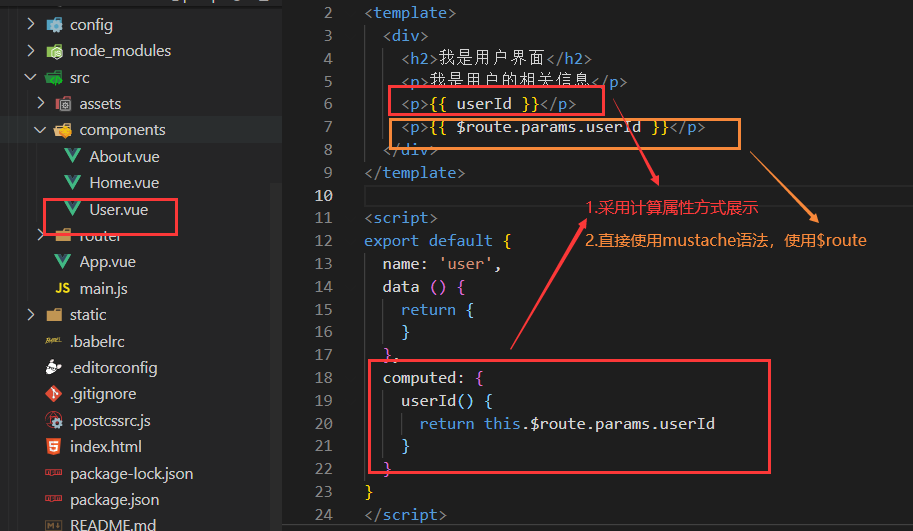Open the README.md file
This screenshot has height=531, width=913.
(x=113, y=525)
